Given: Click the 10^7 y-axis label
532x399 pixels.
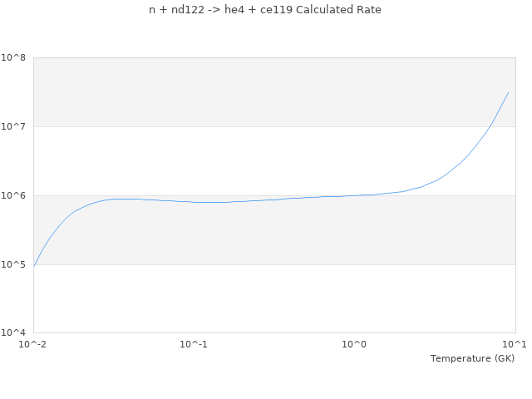Looking at the screenshot, I should (x=13, y=127).
